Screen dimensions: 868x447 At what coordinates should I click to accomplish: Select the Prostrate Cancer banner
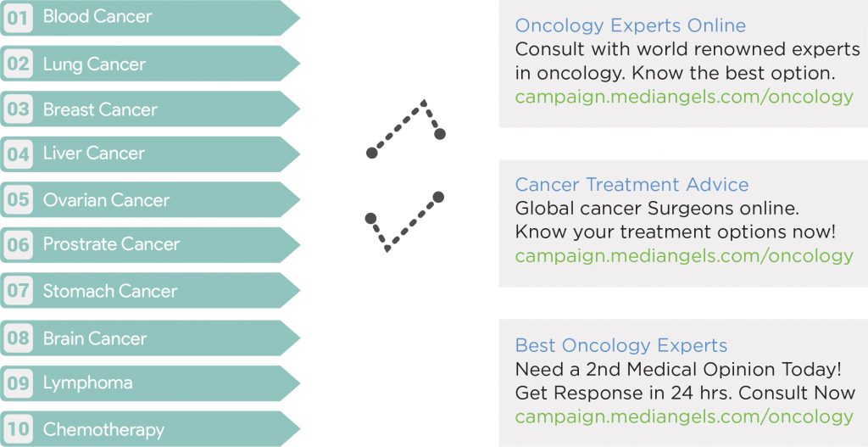coord(149,244)
